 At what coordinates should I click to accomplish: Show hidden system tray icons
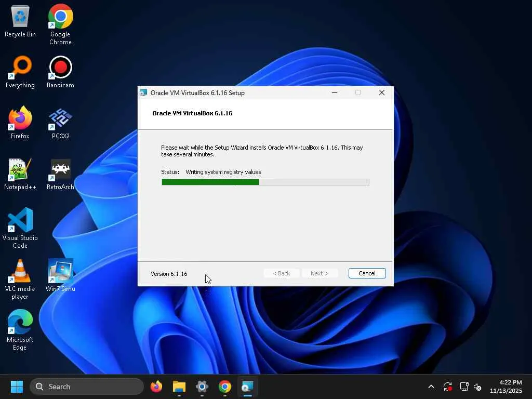click(431, 387)
